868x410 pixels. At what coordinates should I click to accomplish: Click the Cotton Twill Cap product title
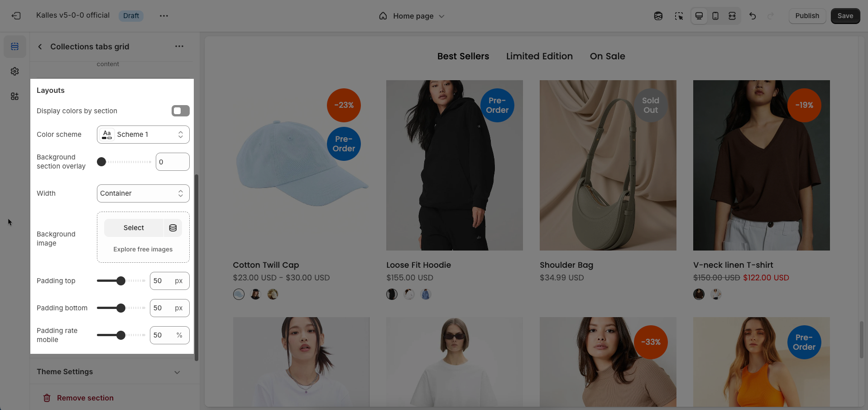[266, 265]
